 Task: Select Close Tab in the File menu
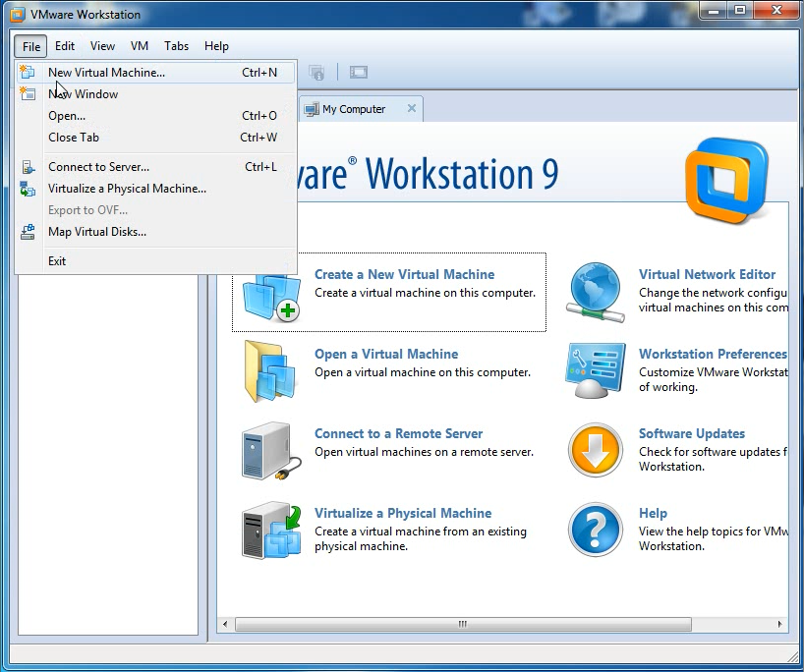tap(155, 138)
